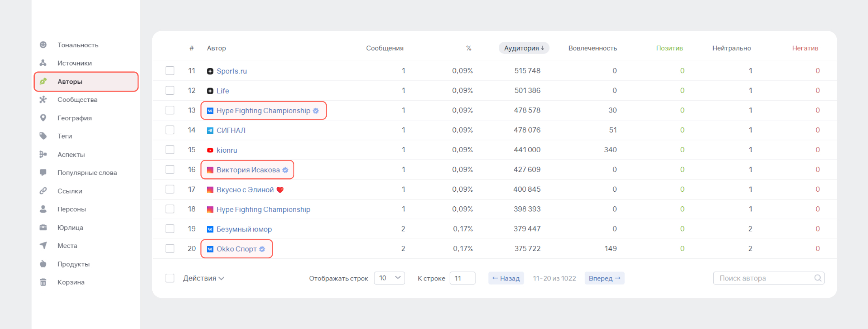Click the Персоны person icon
The width and height of the screenshot is (868, 329).
pos(43,209)
